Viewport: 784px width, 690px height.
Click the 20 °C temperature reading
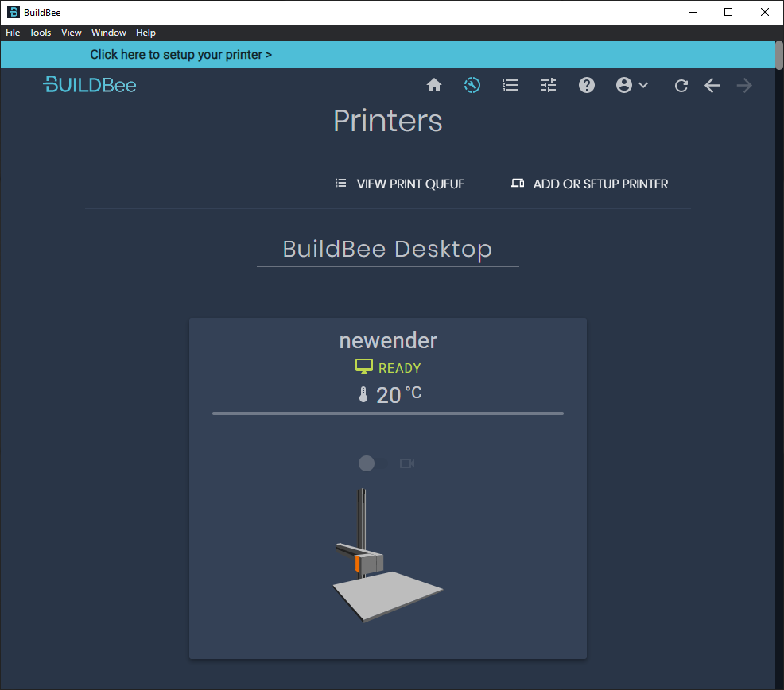tap(398, 395)
